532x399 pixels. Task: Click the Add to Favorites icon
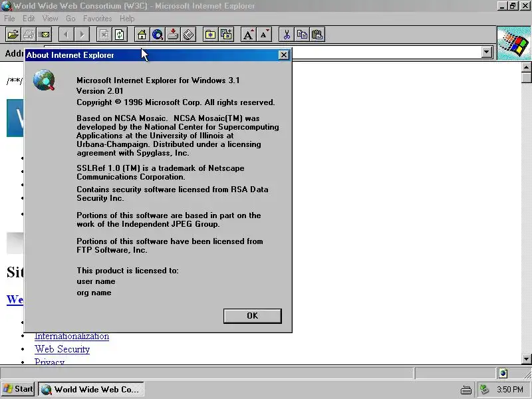click(x=226, y=35)
